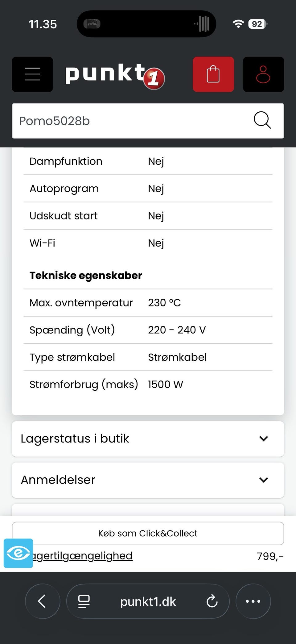The image size is (296, 644).
Task: Tap the search magnifier icon
Action: click(x=262, y=120)
